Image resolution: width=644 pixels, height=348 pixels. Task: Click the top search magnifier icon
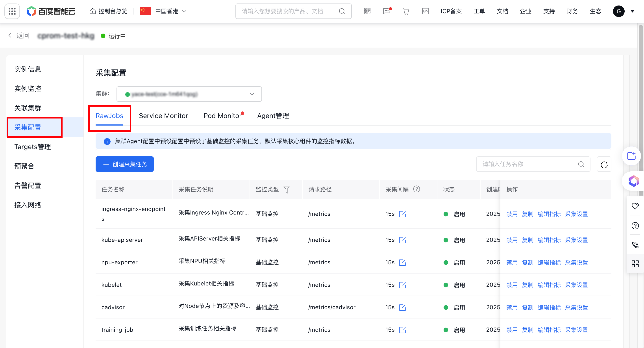pyautogui.click(x=342, y=11)
